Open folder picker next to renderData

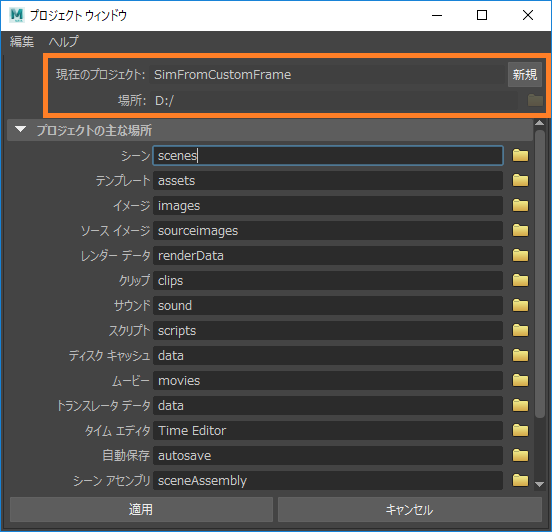(x=520, y=255)
